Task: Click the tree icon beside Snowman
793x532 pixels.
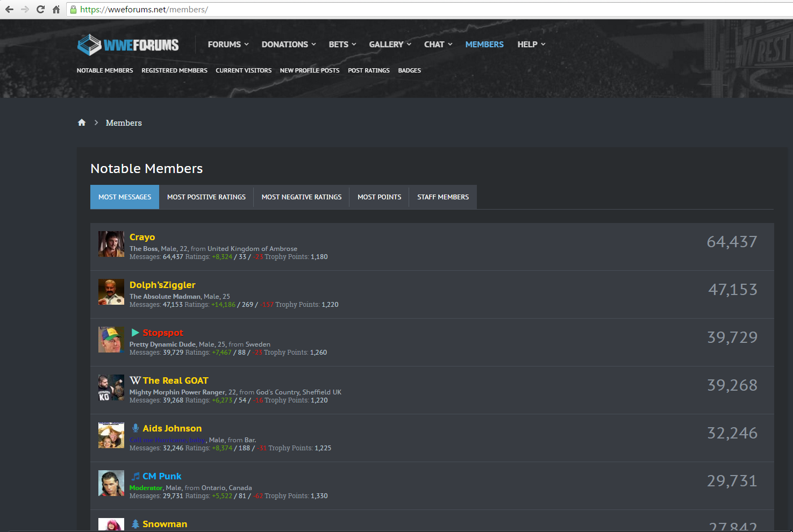Action: pyautogui.click(x=135, y=524)
